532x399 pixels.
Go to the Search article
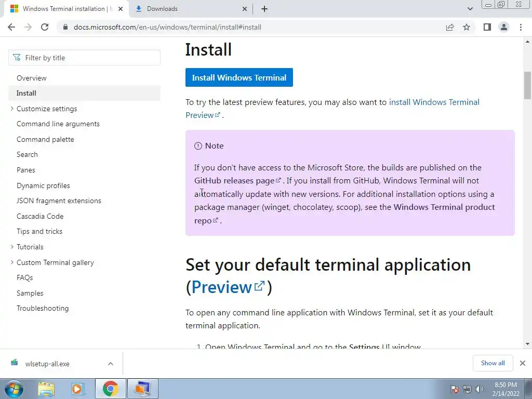pos(27,154)
